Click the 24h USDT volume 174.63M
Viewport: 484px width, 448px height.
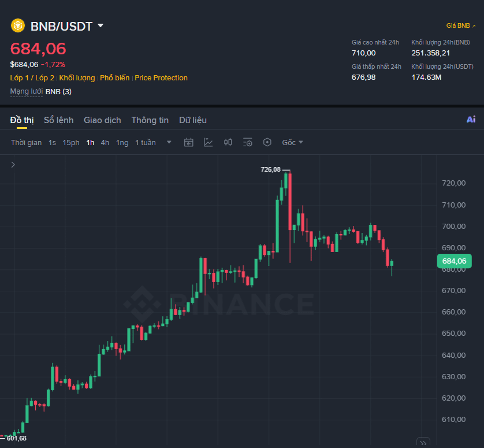tap(426, 77)
